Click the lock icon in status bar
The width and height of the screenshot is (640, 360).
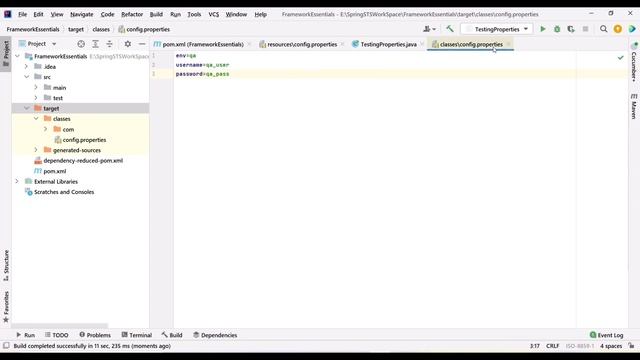click(x=631, y=346)
